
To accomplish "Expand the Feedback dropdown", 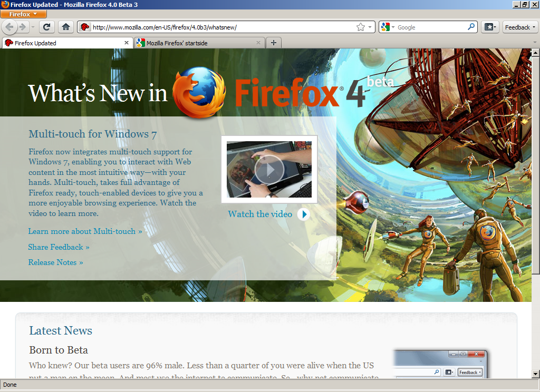I will 520,27.
